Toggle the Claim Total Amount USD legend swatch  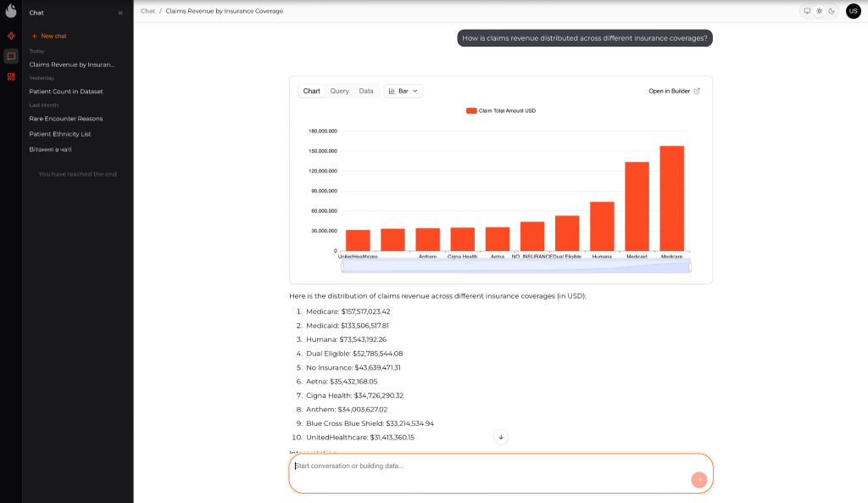[471, 111]
